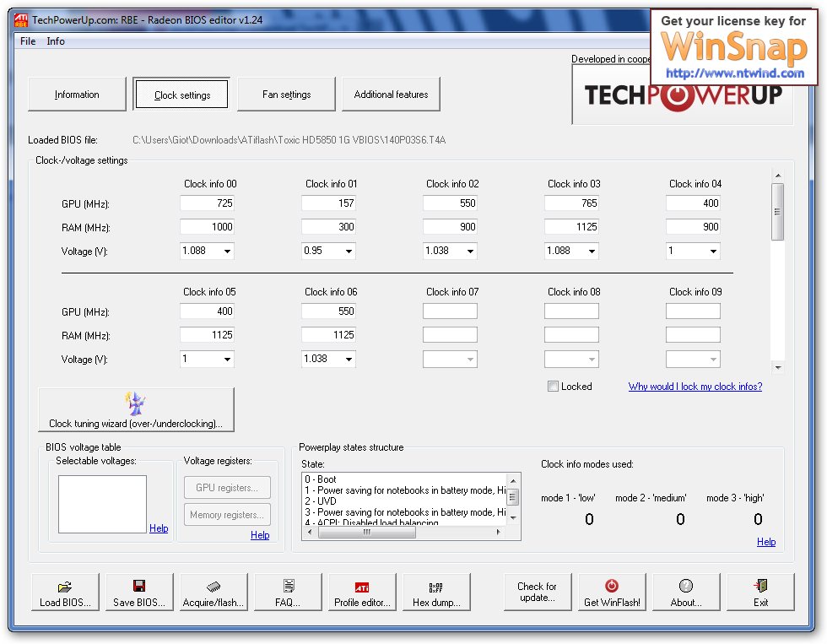
Task: Click the State list vertical scrollbar thumb
Action: 513,497
